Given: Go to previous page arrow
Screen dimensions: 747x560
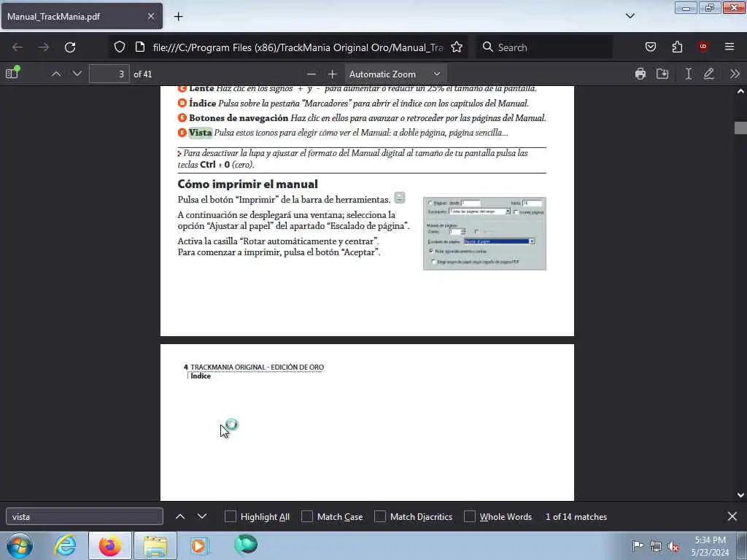Looking at the screenshot, I should 55,74.
